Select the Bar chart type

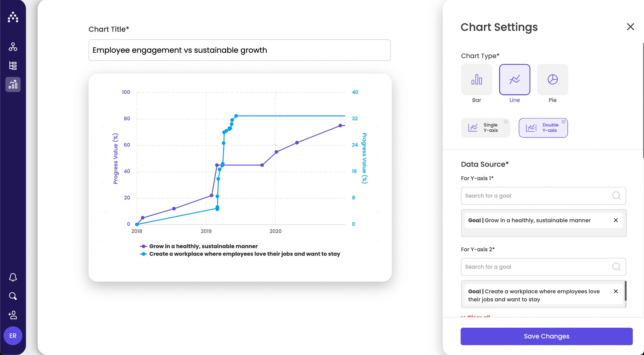coord(477,79)
